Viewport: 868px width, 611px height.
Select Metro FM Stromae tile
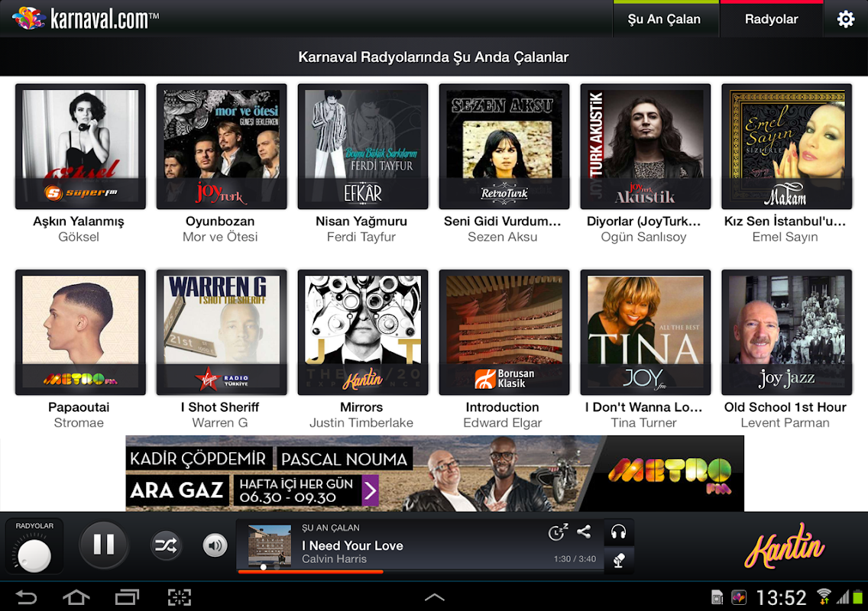(80, 332)
